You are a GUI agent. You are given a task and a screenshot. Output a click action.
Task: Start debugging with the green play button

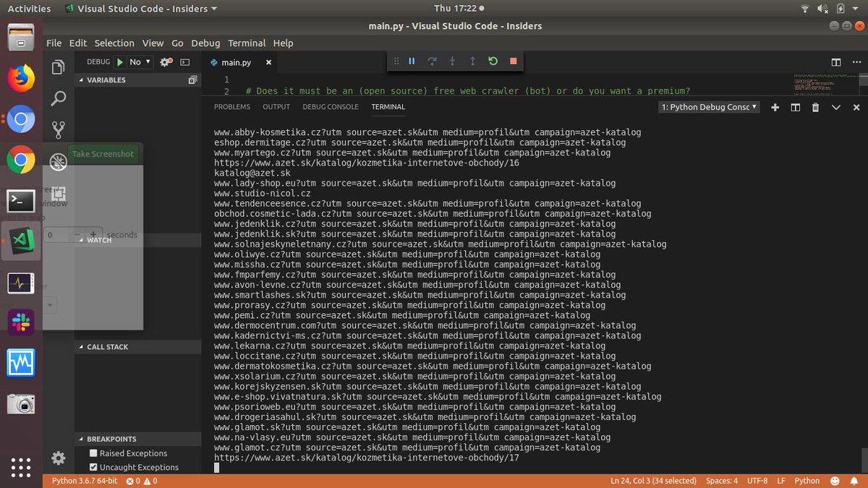(x=120, y=62)
